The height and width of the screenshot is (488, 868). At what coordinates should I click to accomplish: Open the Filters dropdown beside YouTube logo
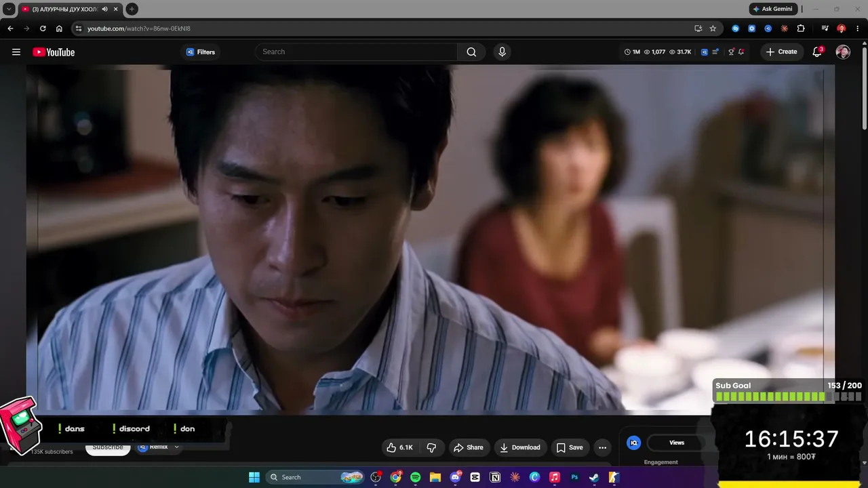pyautogui.click(x=201, y=52)
